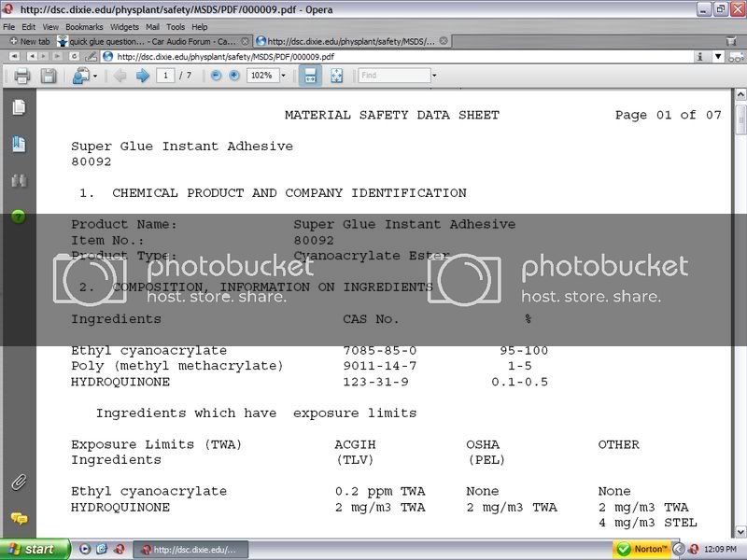Print the PDF with the printer icon
The width and height of the screenshot is (747, 560).
pos(21,76)
